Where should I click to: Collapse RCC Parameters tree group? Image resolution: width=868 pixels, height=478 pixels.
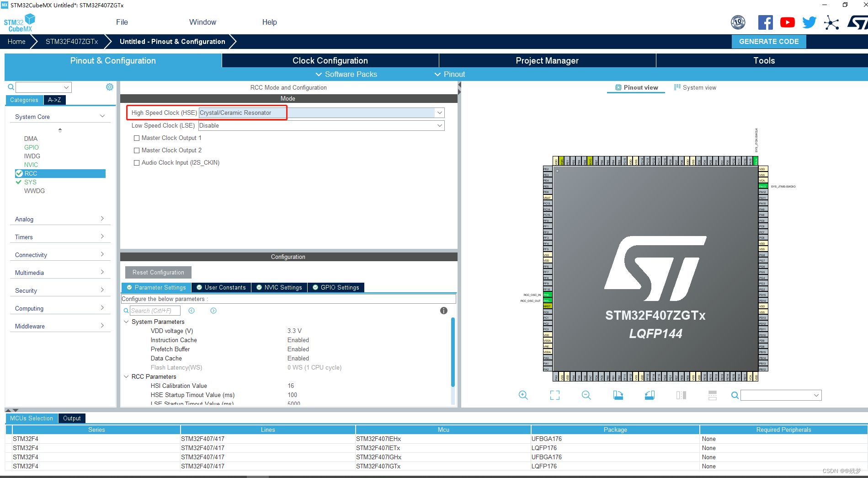[126, 376]
